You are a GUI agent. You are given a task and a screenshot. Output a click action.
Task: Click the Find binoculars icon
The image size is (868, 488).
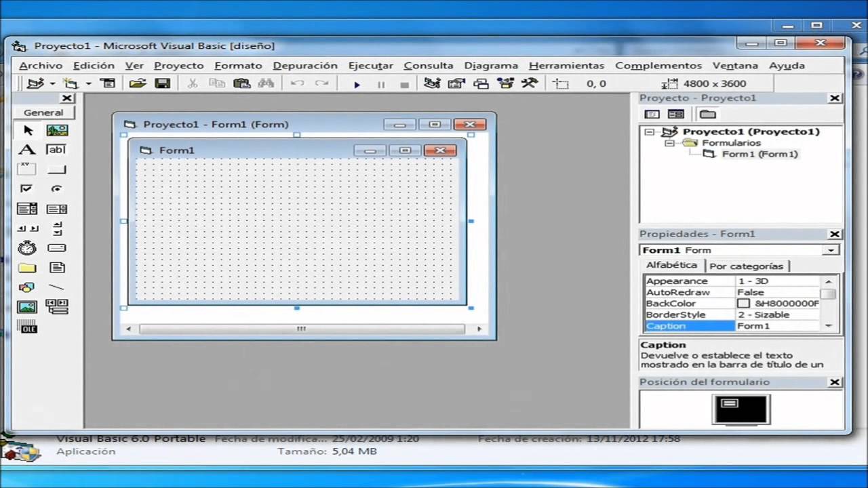[x=266, y=83]
